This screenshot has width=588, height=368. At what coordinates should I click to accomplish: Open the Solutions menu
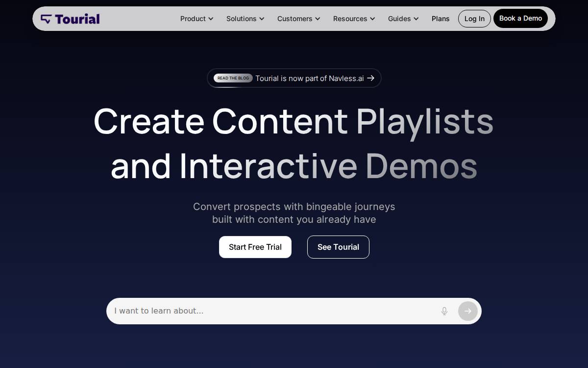(x=245, y=19)
